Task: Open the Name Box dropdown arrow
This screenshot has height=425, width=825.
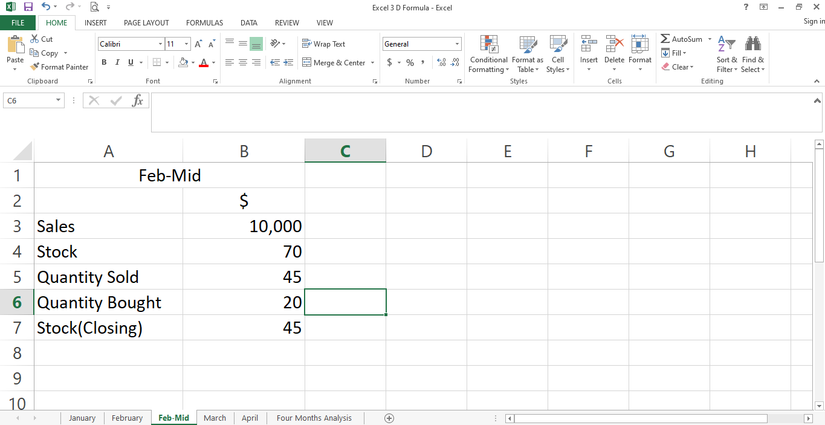Action: point(59,100)
